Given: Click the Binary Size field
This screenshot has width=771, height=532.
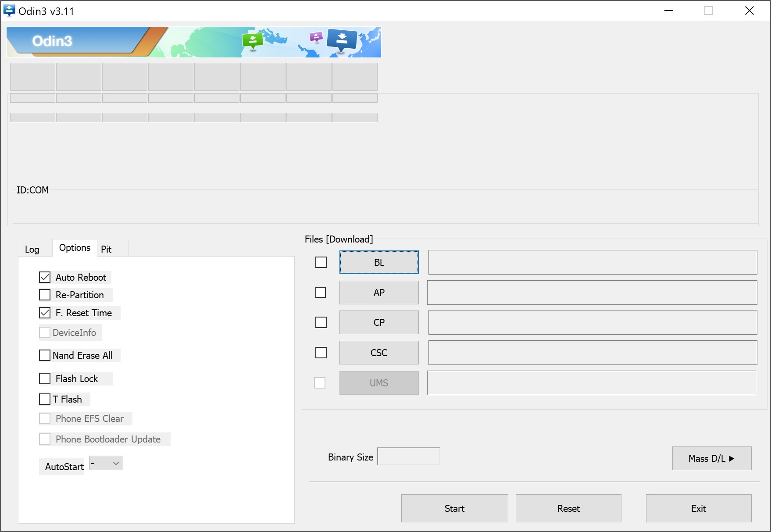Looking at the screenshot, I should click(408, 457).
